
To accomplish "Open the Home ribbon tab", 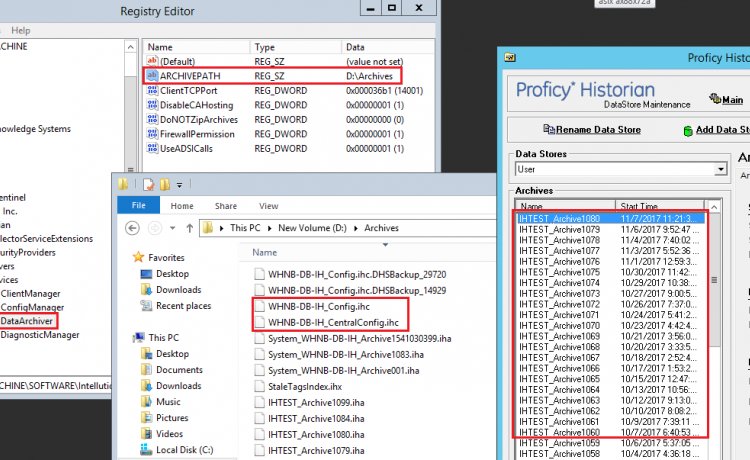I will point(182,206).
